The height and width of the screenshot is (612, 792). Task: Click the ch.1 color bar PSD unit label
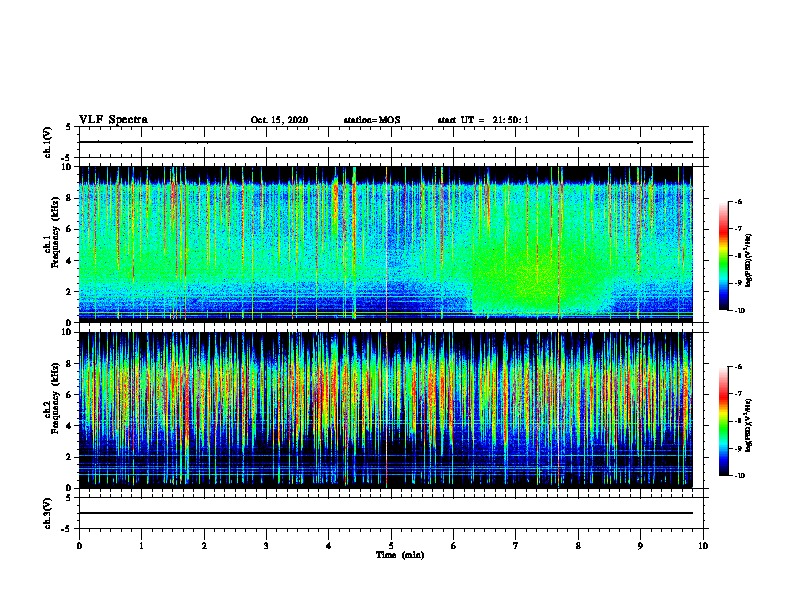(x=749, y=260)
